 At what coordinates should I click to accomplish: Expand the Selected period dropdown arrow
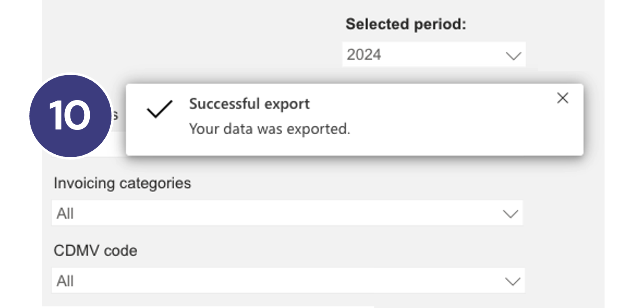coord(513,55)
